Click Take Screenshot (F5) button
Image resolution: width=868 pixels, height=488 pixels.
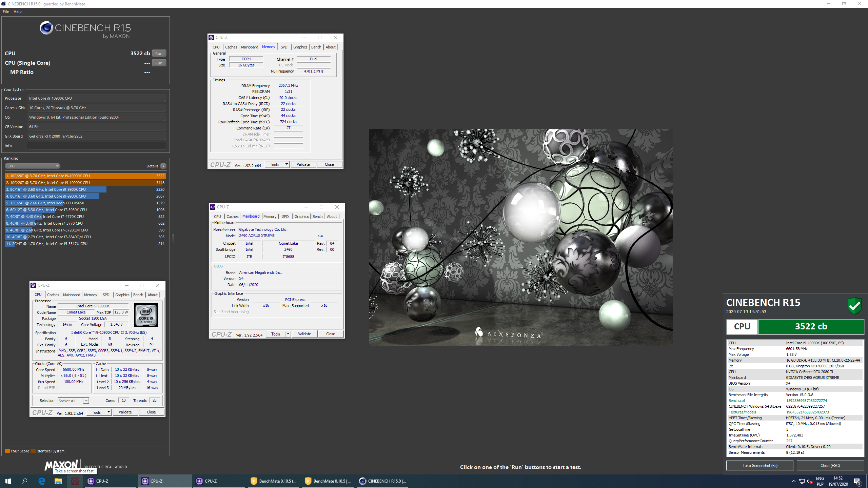(x=760, y=466)
